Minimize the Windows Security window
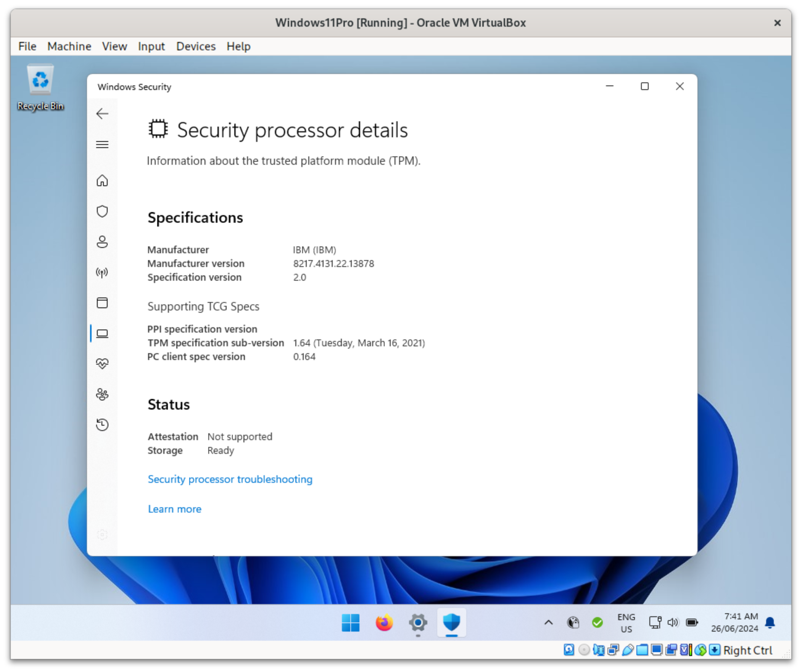Image resolution: width=802 pixels, height=672 pixels. point(610,86)
